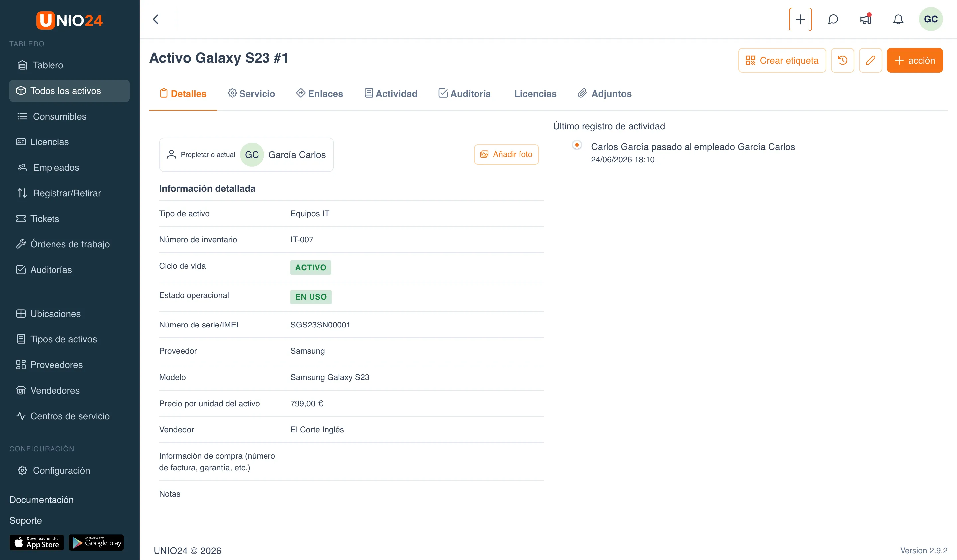The width and height of the screenshot is (957, 560).
Task: Click the Notas field label
Action: point(170,494)
